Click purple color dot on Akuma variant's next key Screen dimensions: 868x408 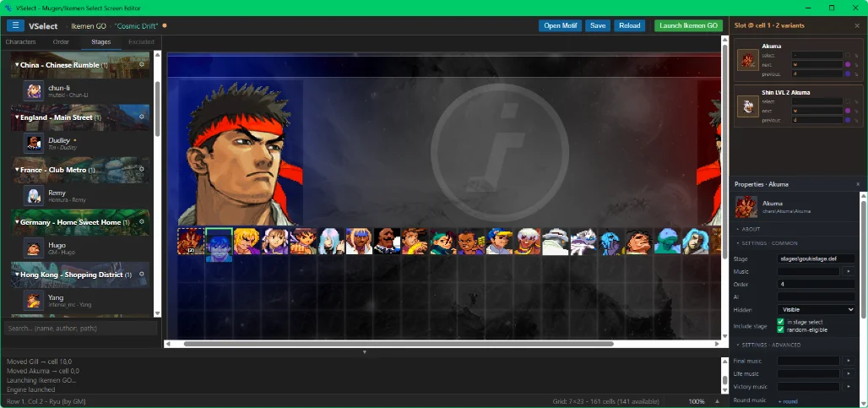[x=848, y=65]
